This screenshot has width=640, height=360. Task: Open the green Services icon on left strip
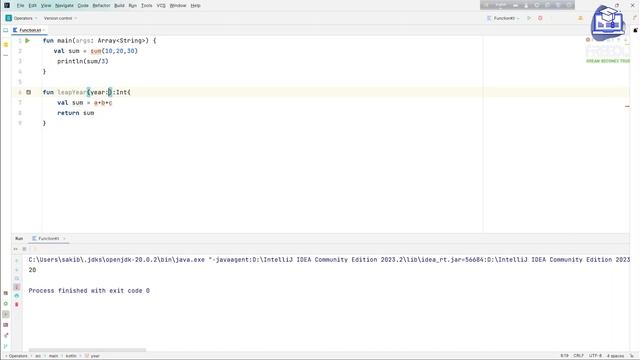coord(6,304)
